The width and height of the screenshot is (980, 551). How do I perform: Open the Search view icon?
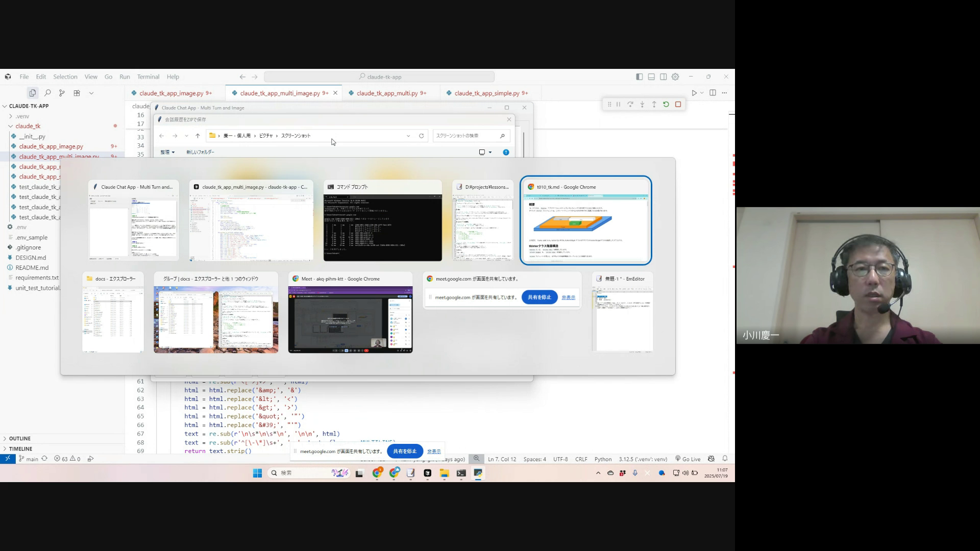[x=47, y=93]
